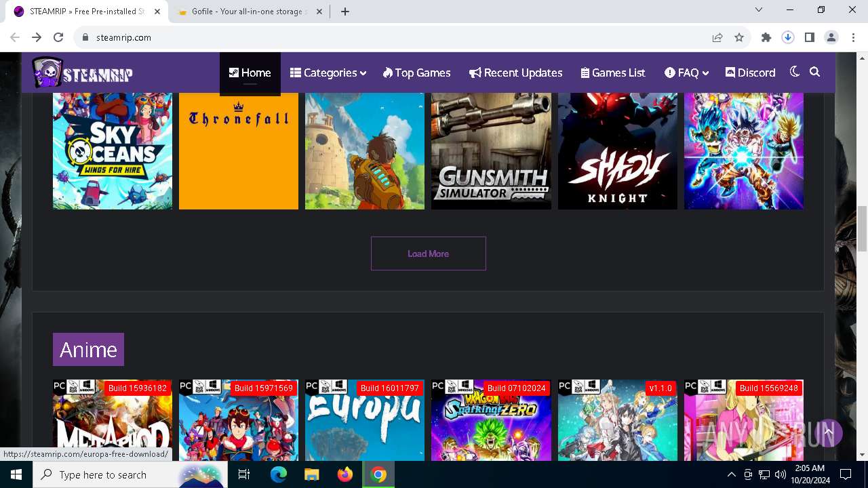
Task: Open Chrome profile avatar
Action: coord(831,37)
